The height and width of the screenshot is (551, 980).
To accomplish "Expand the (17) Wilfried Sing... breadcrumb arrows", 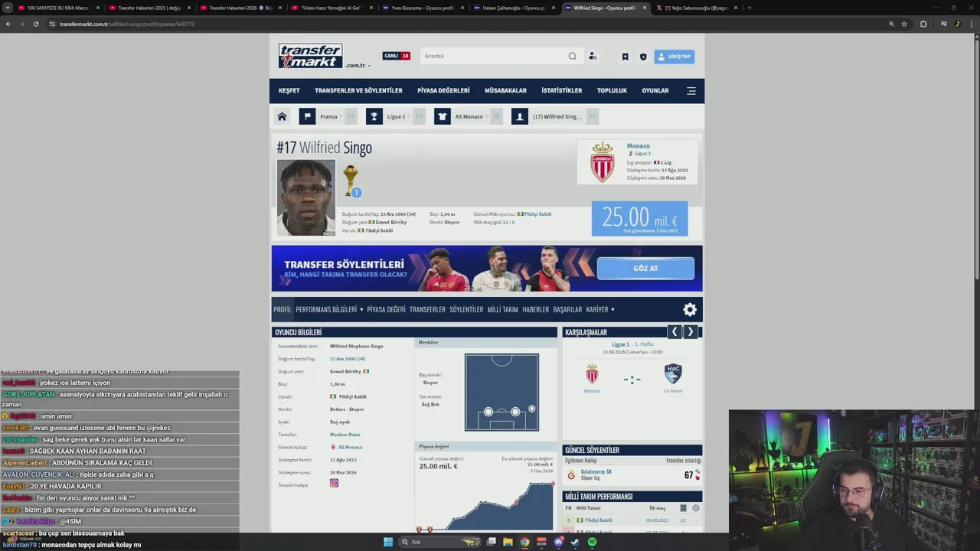I will point(592,116).
